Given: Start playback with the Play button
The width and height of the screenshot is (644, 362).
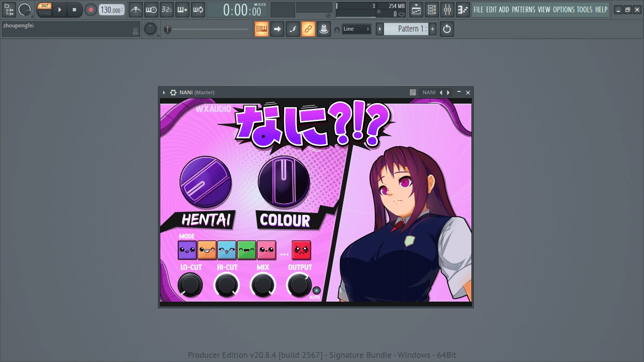Looking at the screenshot, I should pos(59,9).
